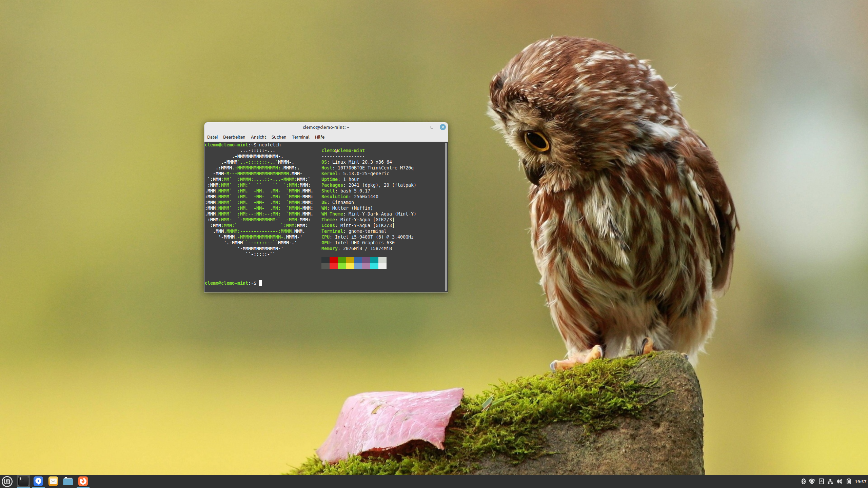
Task: Open the Hilfe menu
Action: [319, 137]
